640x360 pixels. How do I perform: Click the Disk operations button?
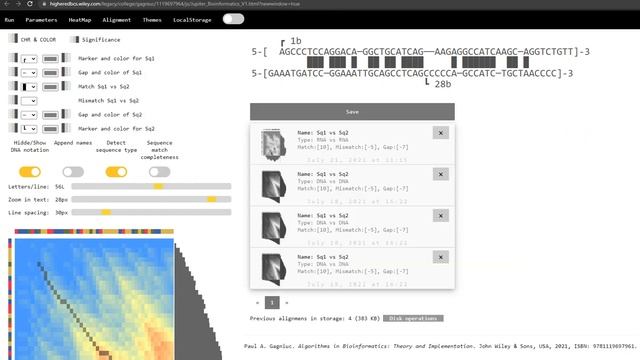pyautogui.click(x=413, y=318)
